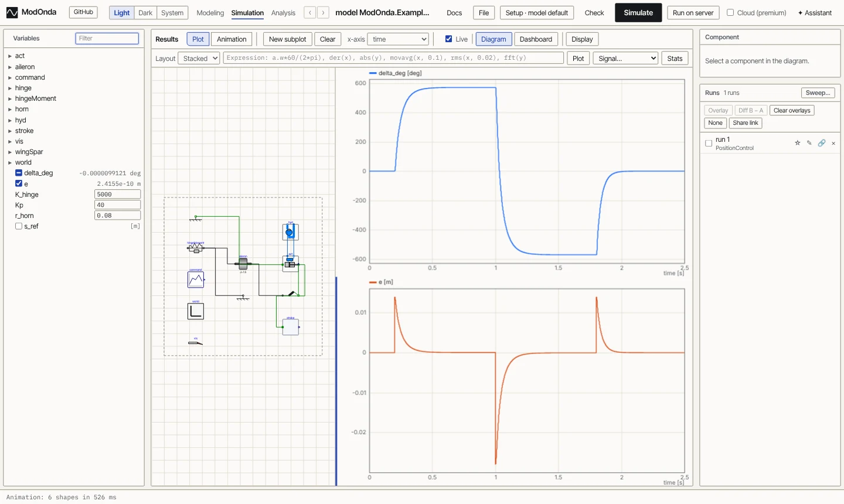Select the world block in diagram

point(196,311)
